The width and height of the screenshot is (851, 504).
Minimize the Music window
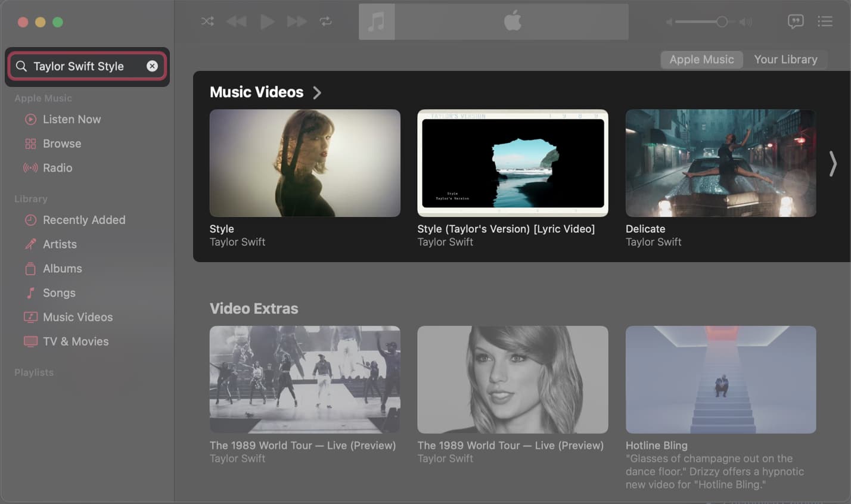tap(40, 22)
